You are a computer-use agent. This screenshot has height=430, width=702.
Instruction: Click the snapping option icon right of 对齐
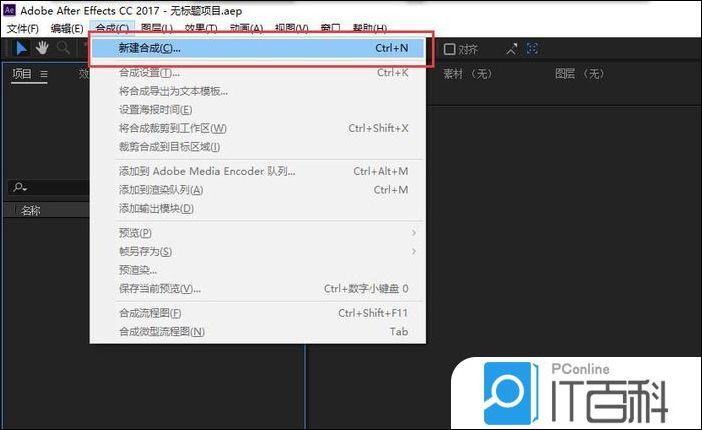512,49
